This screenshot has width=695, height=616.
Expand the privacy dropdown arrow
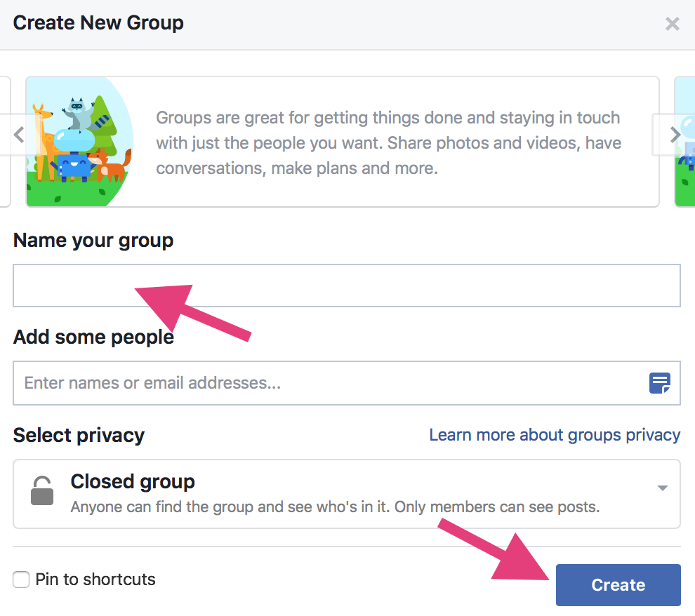point(662,488)
